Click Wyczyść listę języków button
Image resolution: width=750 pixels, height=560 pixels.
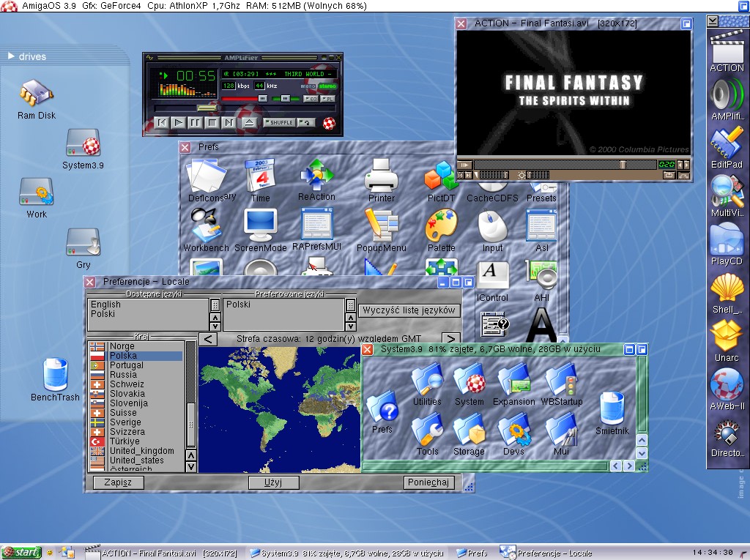pyautogui.click(x=409, y=310)
